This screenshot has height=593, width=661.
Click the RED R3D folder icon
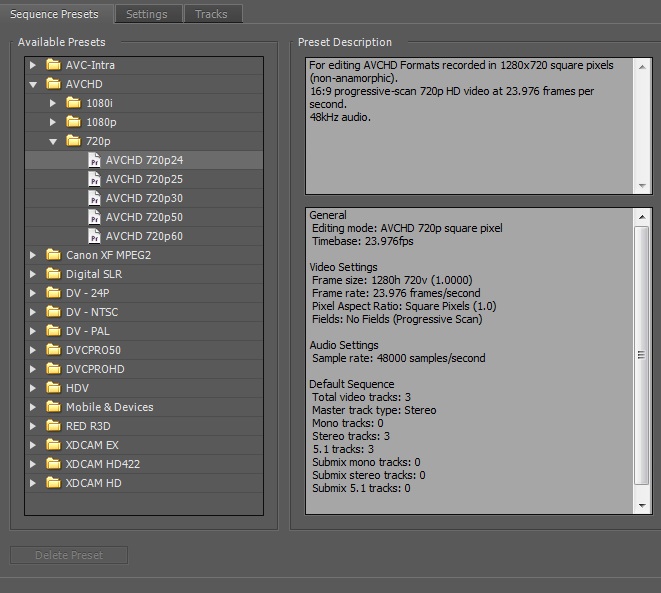click(53, 426)
